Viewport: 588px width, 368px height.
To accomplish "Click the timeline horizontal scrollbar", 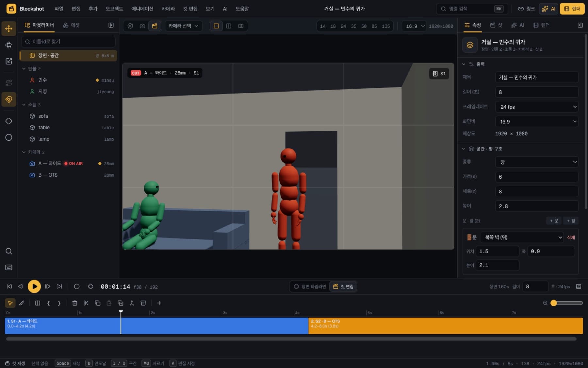I will click(x=291, y=339).
